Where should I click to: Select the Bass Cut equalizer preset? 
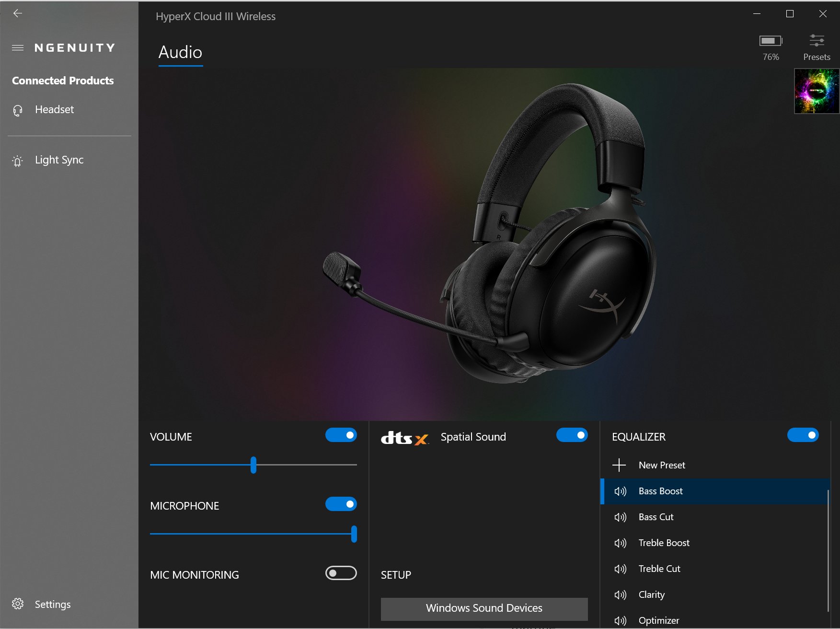point(656,517)
